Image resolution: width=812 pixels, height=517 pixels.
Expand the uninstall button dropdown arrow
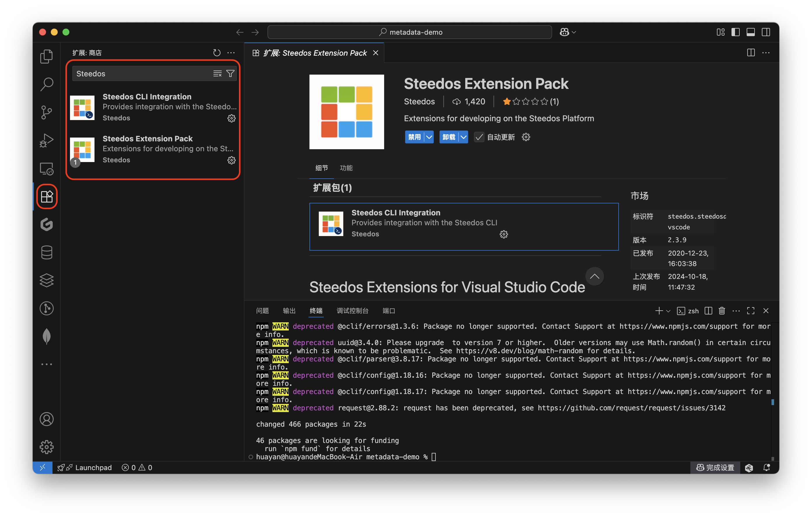(x=463, y=137)
